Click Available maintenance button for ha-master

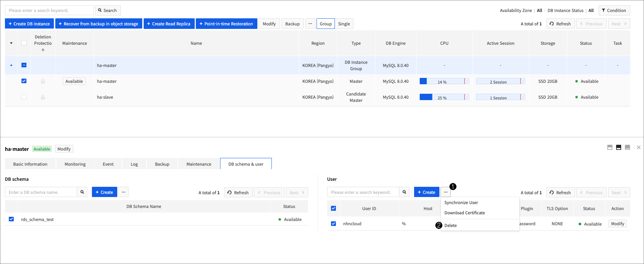tap(74, 81)
